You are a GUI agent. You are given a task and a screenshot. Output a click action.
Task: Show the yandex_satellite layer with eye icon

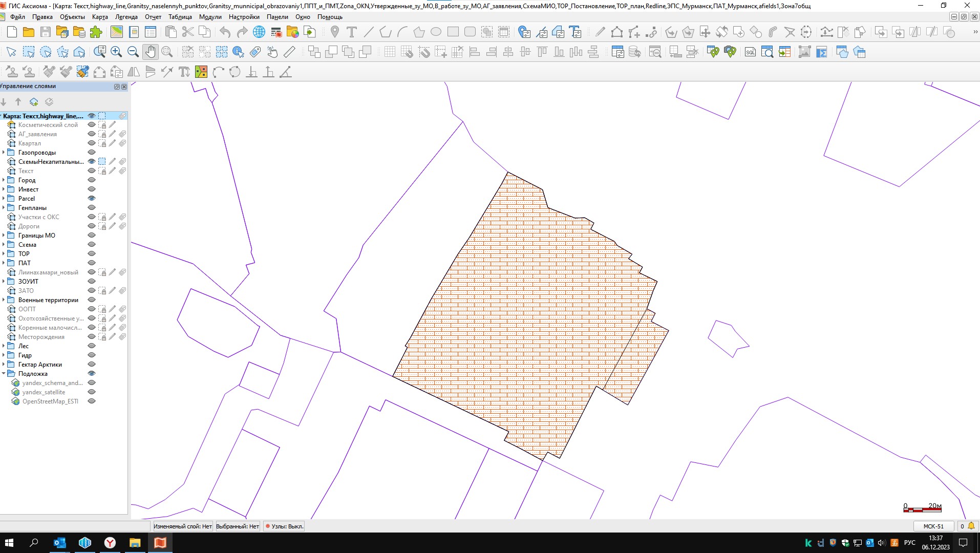[x=92, y=392]
